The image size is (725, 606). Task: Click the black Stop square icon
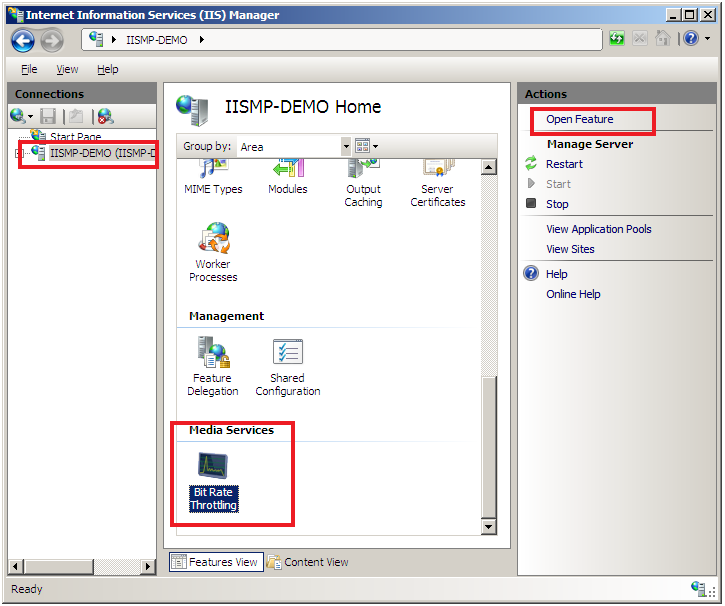(x=531, y=203)
